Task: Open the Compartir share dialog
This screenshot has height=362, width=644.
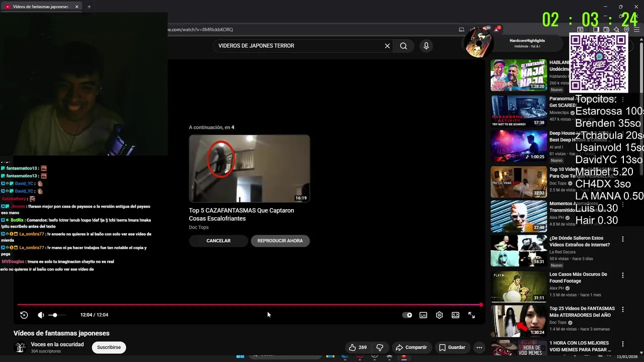Action: point(411,347)
